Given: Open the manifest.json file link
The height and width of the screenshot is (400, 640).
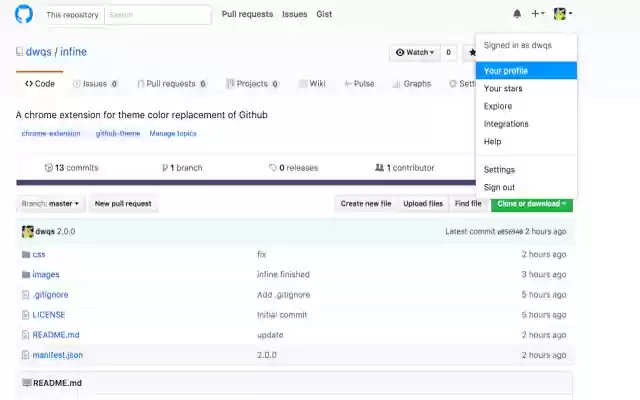Looking at the screenshot, I should pos(58,355).
